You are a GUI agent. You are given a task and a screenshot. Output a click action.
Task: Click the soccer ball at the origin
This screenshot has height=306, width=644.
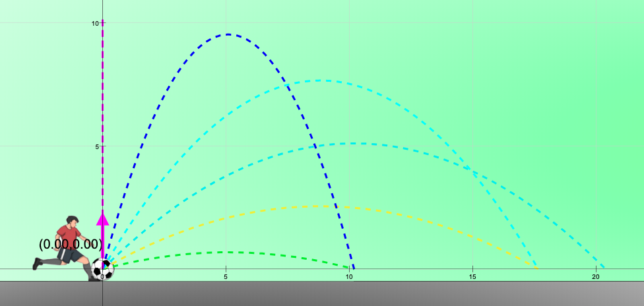102,269
